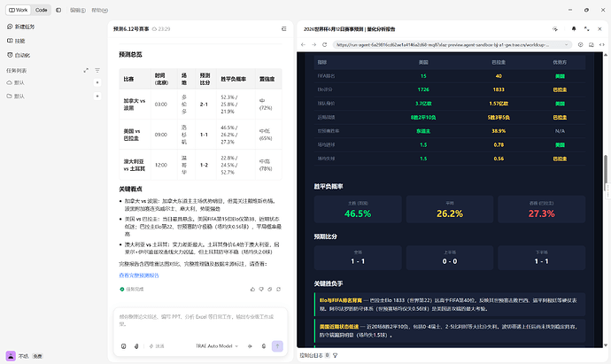This screenshot has height=364, width=611.
Task: Open the chat panel outline icon
Action: (x=284, y=29)
